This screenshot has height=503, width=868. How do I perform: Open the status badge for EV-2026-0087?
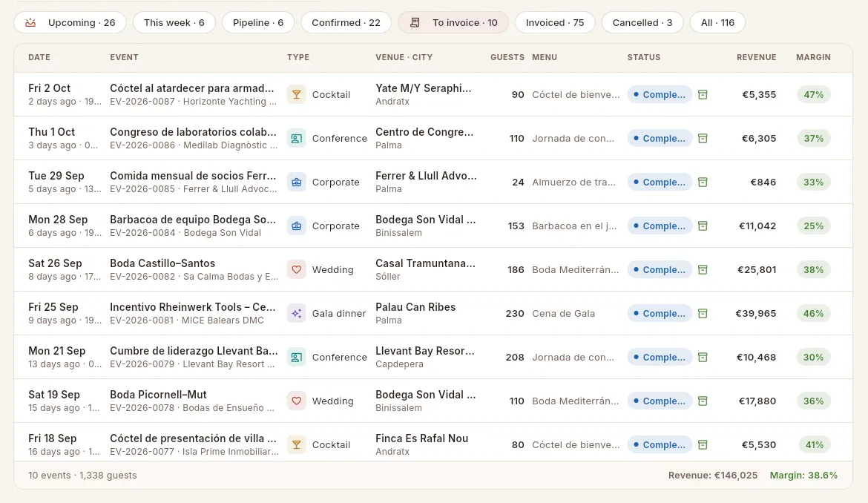click(660, 95)
